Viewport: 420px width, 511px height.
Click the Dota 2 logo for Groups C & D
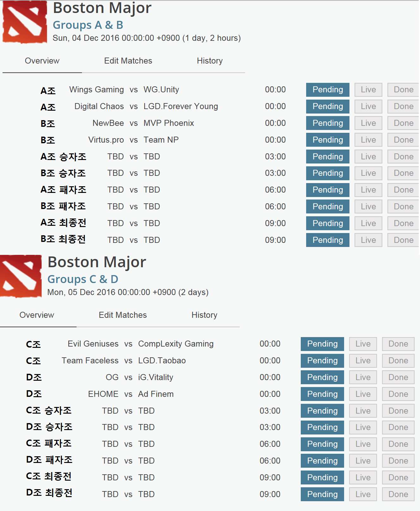21,276
